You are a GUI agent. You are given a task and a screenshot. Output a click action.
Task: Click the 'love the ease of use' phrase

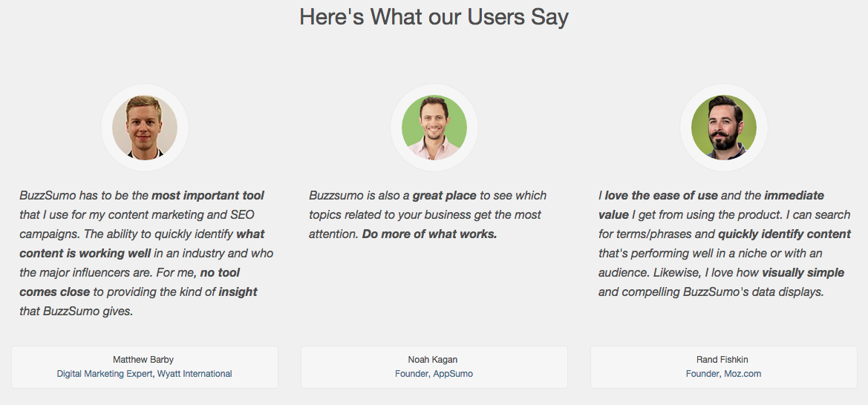pos(661,195)
